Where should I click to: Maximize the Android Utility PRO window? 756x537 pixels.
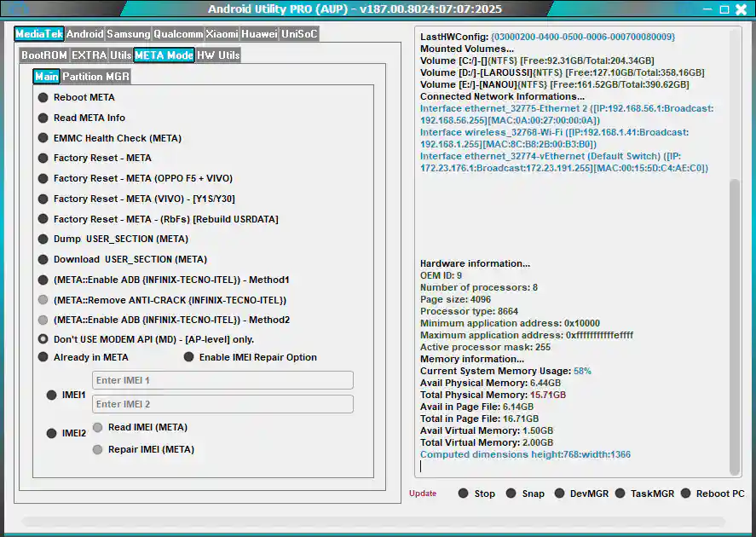click(724, 9)
